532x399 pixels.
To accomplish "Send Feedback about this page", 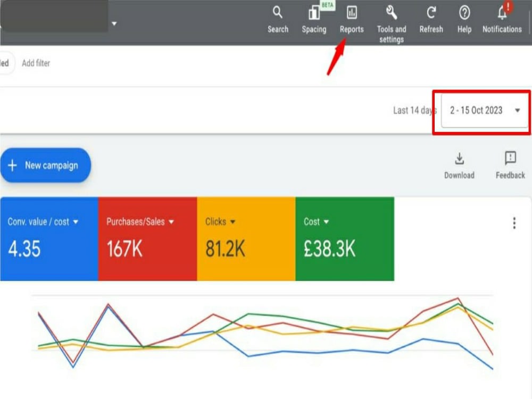I will click(x=510, y=165).
